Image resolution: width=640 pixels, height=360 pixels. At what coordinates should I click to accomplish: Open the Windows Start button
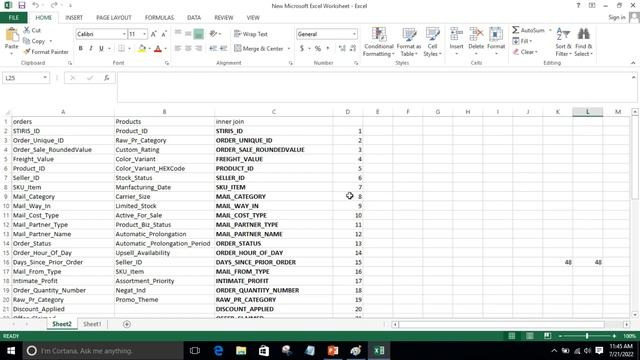pyautogui.click(x=11, y=351)
